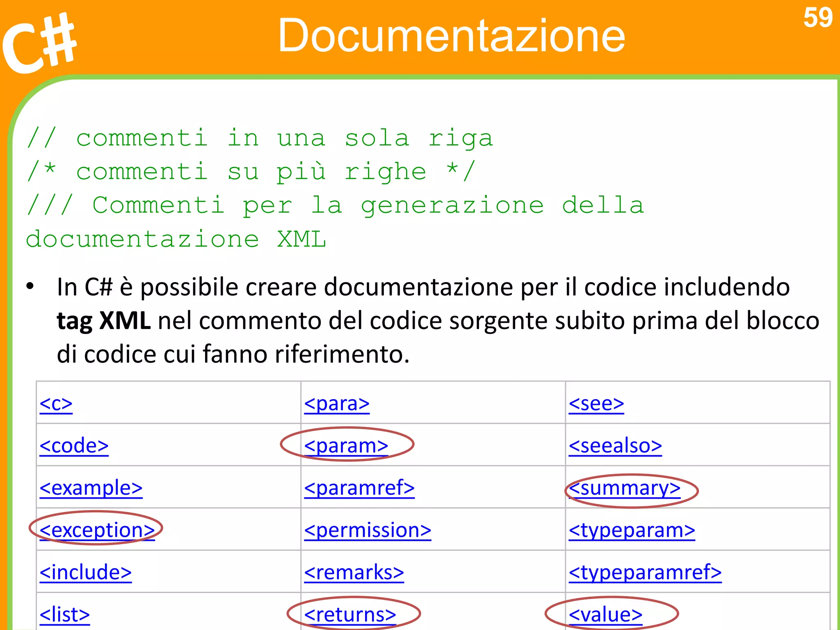Click the <seealso> tag link
This screenshot has width=840, height=630.
(615, 446)
